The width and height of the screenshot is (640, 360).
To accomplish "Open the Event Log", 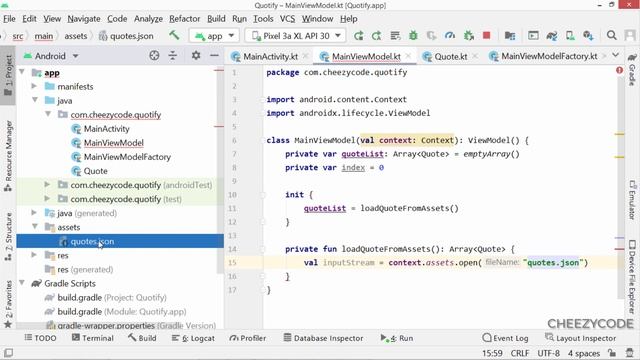I will tap(505, 338).
